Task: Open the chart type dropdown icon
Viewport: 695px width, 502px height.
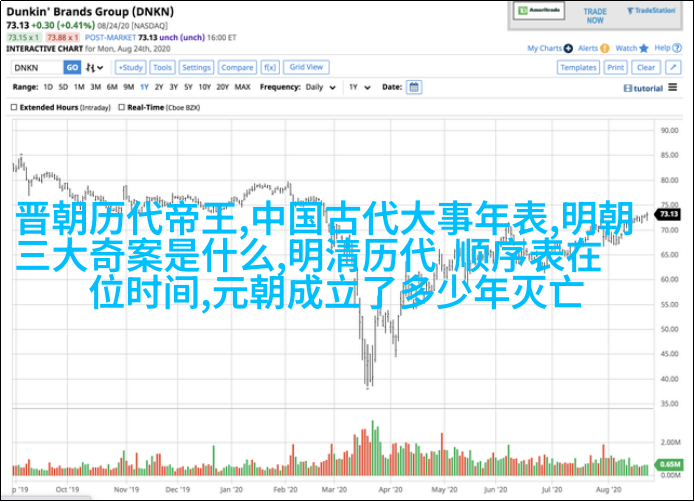Action: pos(94,68)
